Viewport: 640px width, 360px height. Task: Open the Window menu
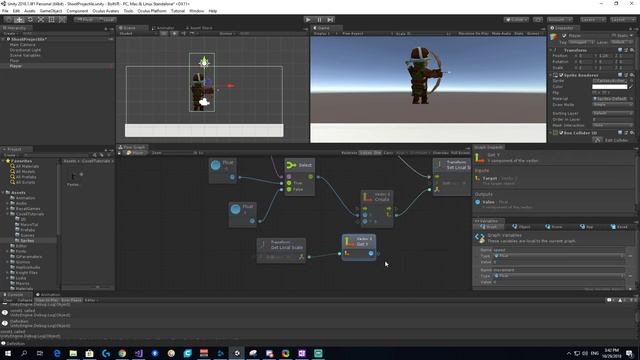196,11
